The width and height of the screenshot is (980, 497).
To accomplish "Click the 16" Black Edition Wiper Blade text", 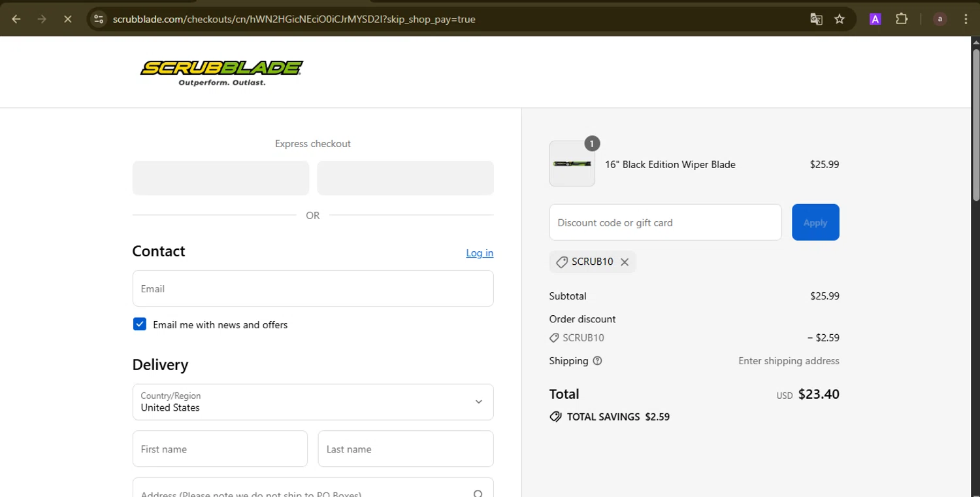I will (670, 165).
